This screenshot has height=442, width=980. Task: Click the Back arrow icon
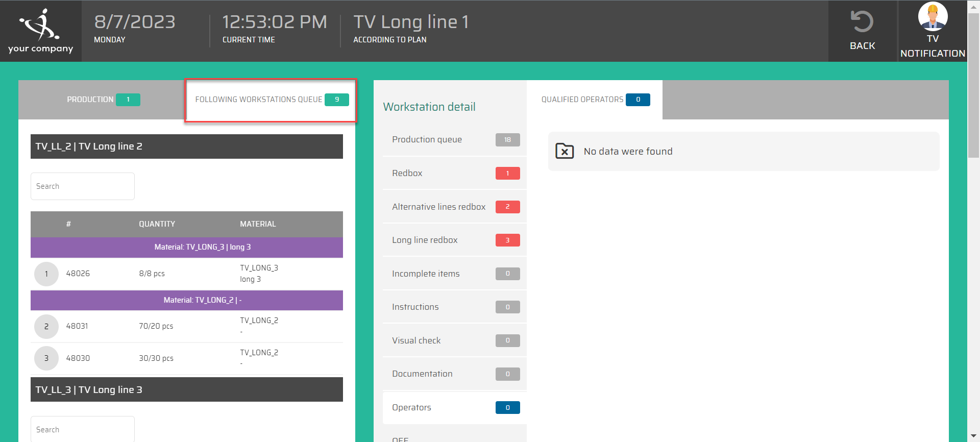(862, 22)
